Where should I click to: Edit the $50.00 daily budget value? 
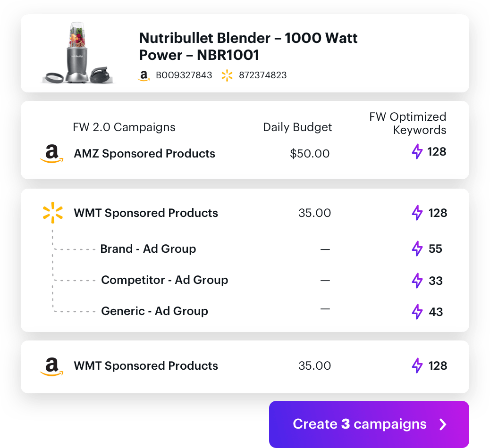pyautogui.click(x=310, y=154)
